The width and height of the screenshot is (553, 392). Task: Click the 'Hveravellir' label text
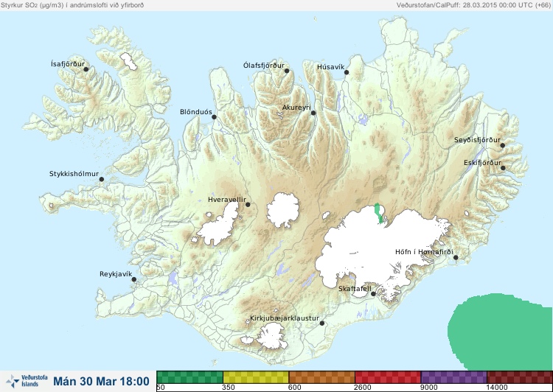click(227, 200)
